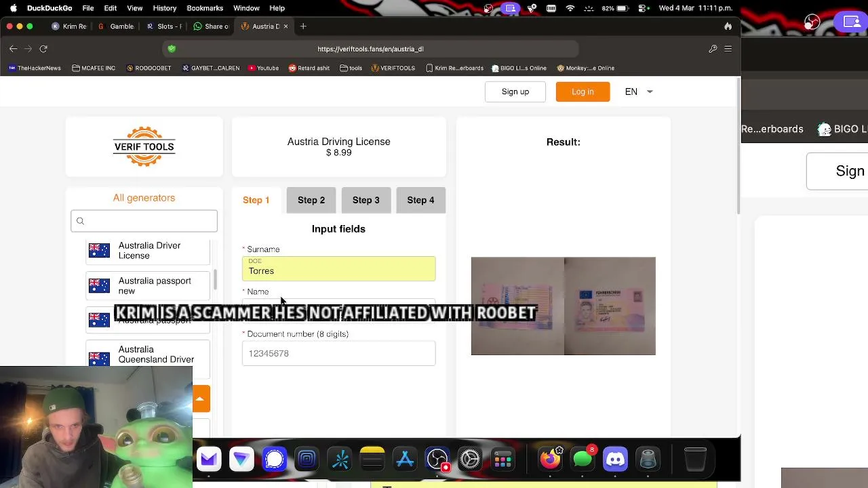This screenshot has width=868, height=488.
Task: Open the VERIFTOOLS bookmark
Action: (x=393, y=68)
